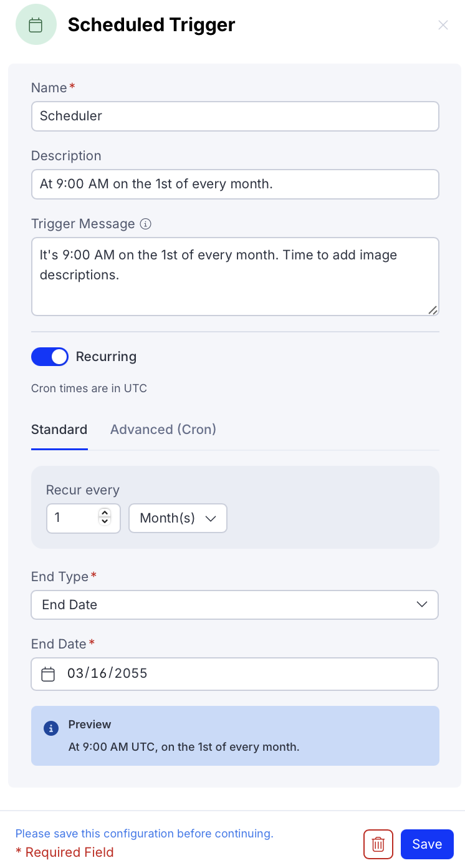
Task: Click the calendar icon in End Date field
Action: click(48, 674)
